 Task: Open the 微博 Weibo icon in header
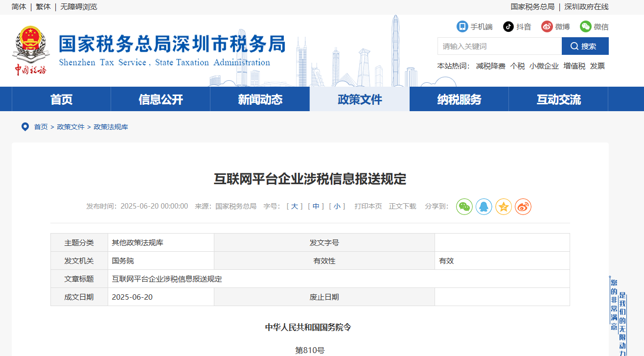click(x=547, y=26)
